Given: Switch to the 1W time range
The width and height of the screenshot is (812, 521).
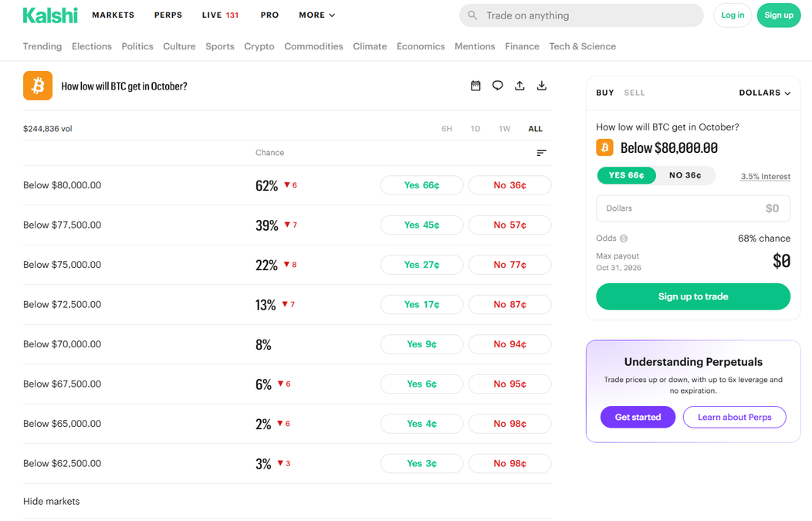Looking at the screenshot, I should tap(504, 129).
